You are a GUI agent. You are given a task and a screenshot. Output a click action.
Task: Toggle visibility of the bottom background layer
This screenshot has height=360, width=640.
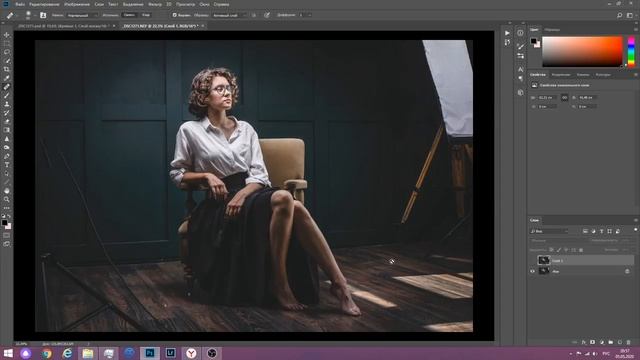[x=532, y=271]
